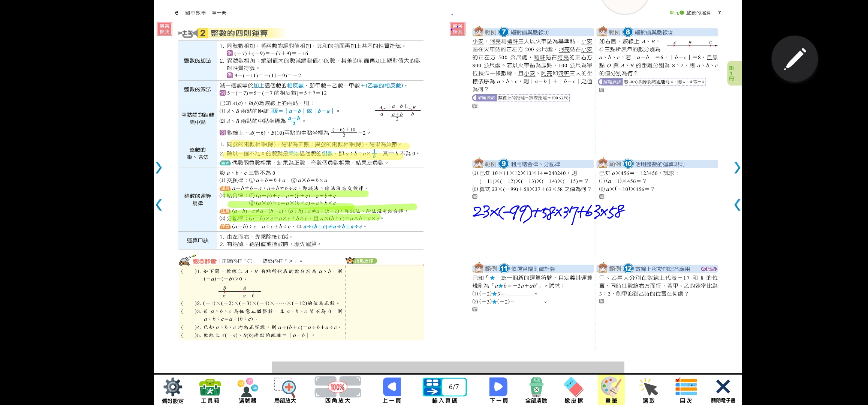Click the 整數的加法 row label
Screen dimensions: 868x405
click(x=198, y=60)
